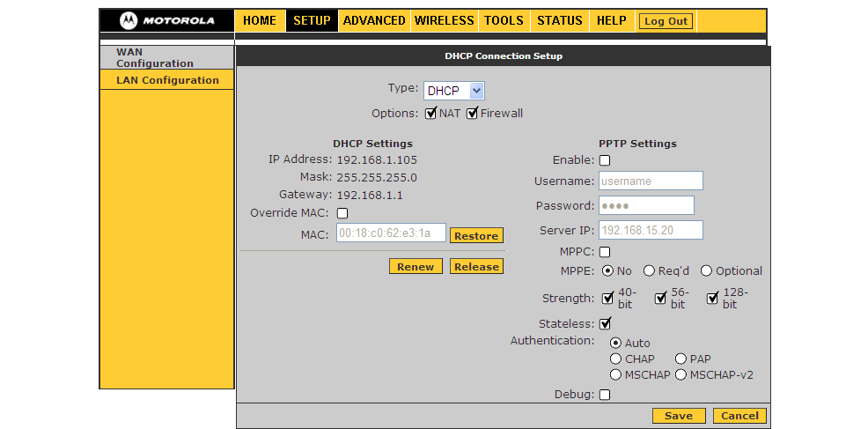This screenshot has height=429, width=868.
Task: Uncheck the NAT option
Action: pos(431,114)
